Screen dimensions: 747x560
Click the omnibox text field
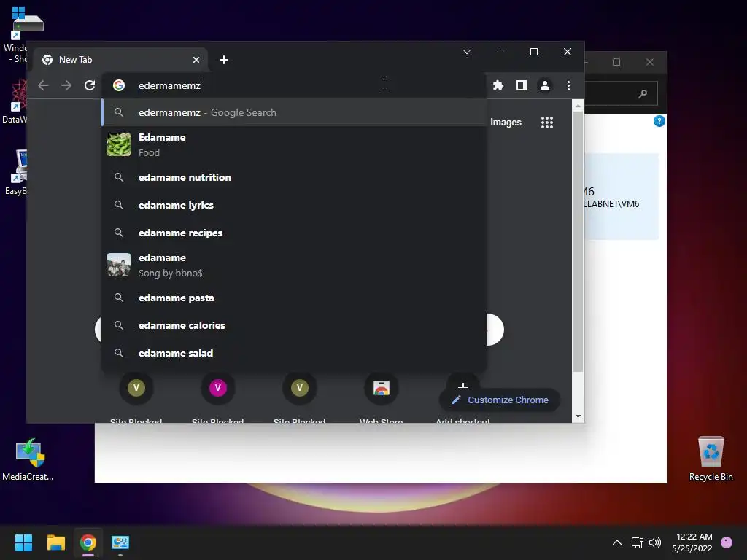click(295, 85)
